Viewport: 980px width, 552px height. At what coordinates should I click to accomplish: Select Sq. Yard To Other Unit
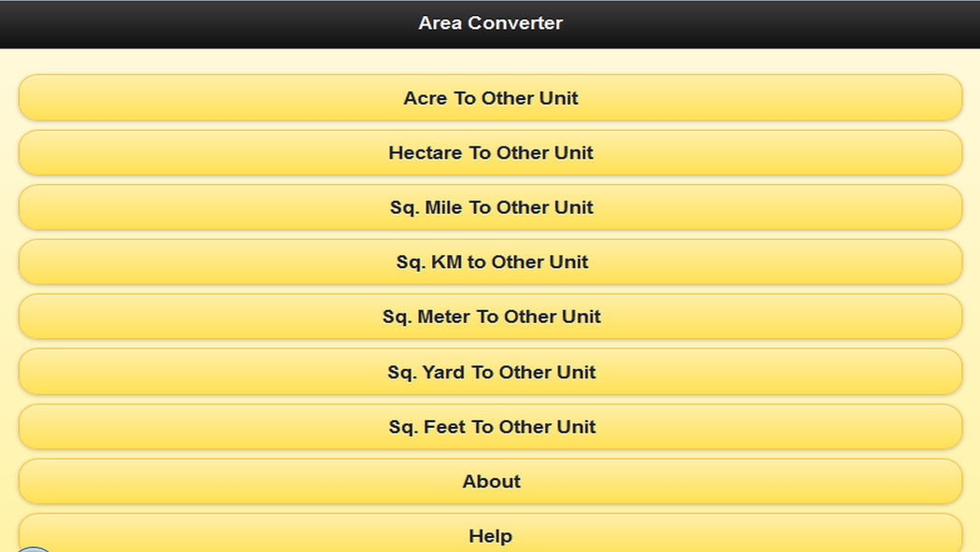[x=490, y=372]
